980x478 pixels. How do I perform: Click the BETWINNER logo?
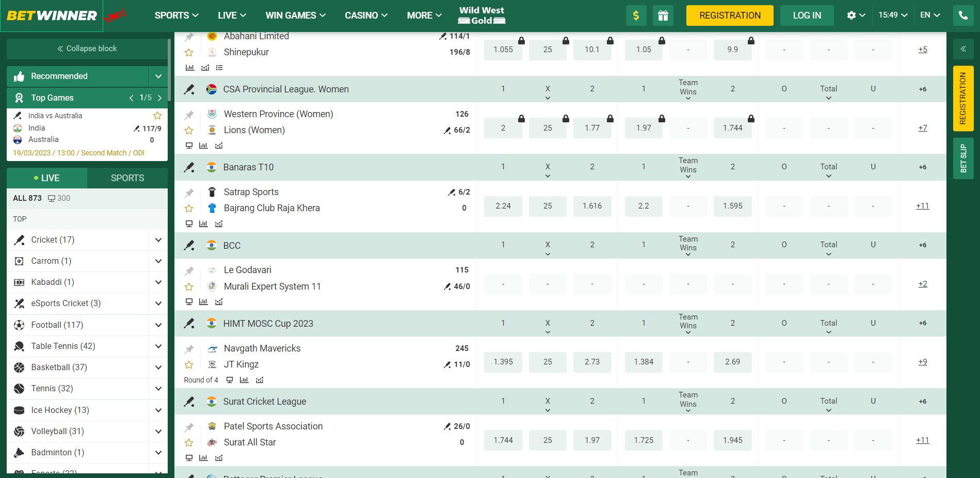point(52,15)
